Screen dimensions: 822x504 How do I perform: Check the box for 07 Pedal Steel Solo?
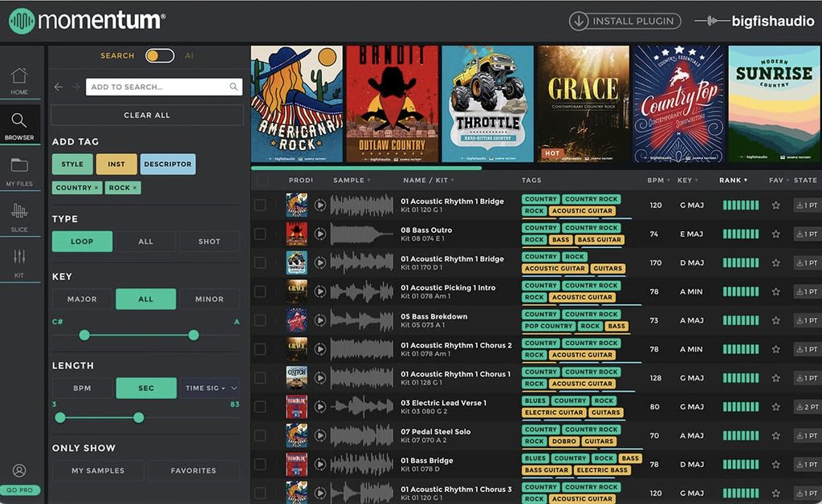pos(260,436)
